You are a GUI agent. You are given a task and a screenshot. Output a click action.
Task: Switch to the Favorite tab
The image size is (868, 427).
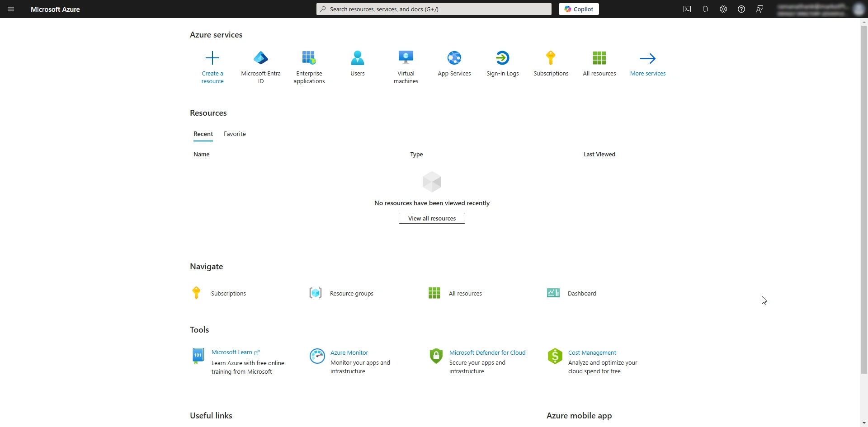pyautogui.click(x=235, y=134)
